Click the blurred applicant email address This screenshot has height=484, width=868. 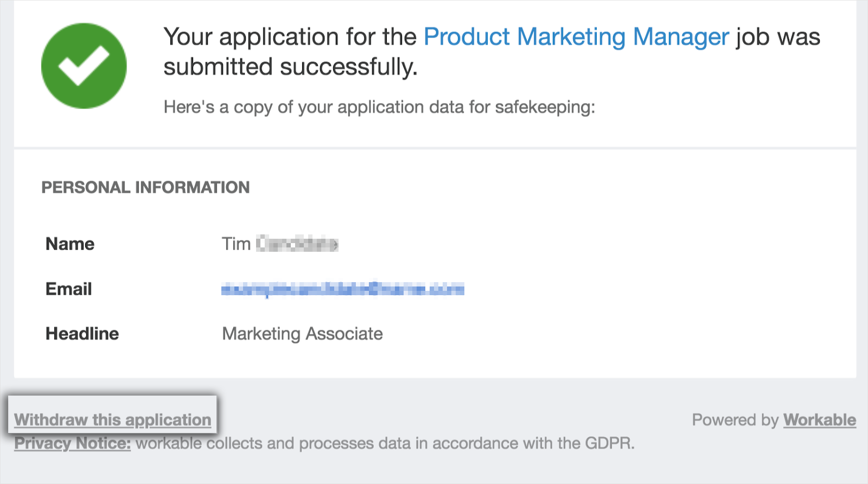(x=342, y=289)
